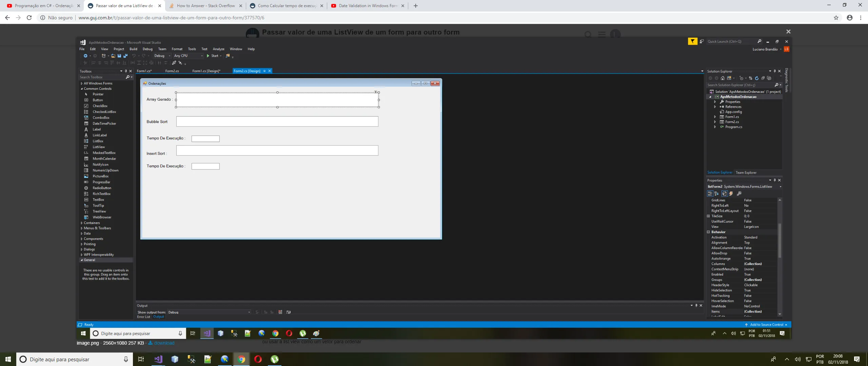Toggle Categorized view in Properties panel

pos(710,194)
